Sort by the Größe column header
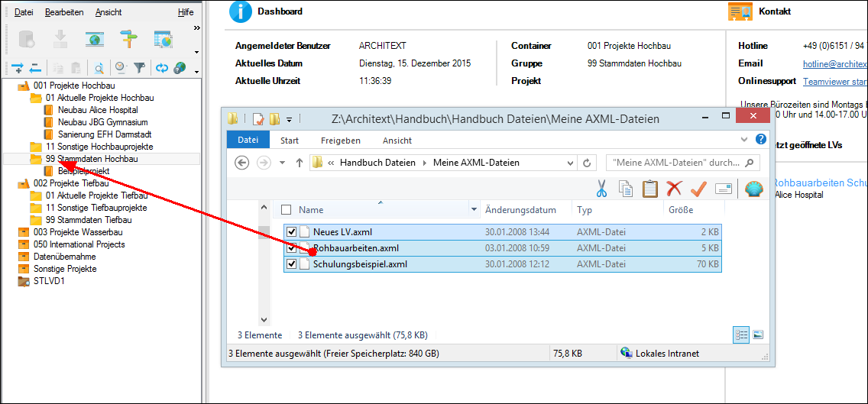868x404 pixels. pos(680,210)
